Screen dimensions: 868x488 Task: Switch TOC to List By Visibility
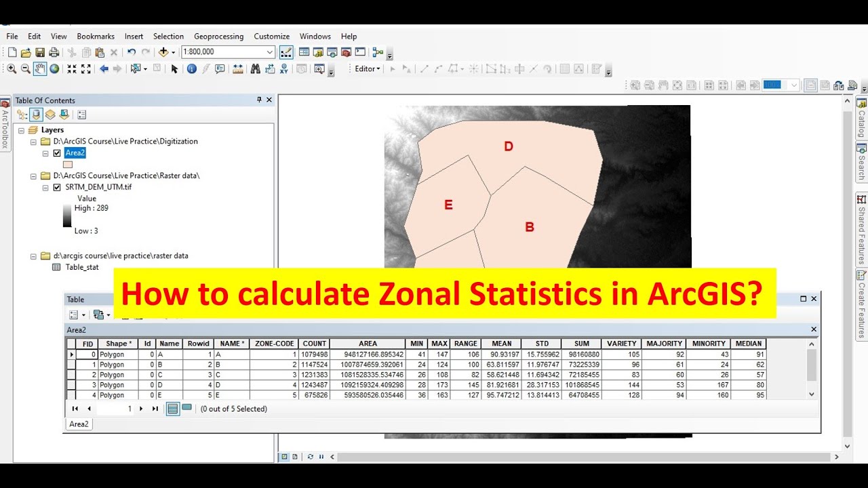point(50,115)
